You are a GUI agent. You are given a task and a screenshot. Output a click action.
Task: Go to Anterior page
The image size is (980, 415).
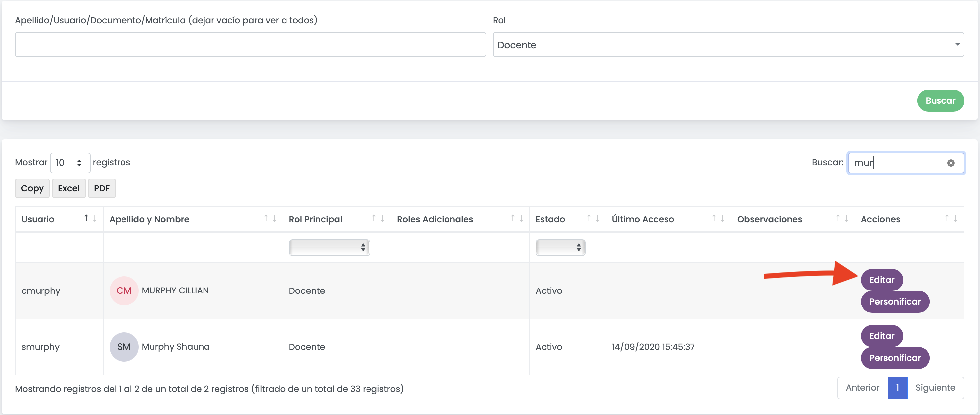pos(862,388)
